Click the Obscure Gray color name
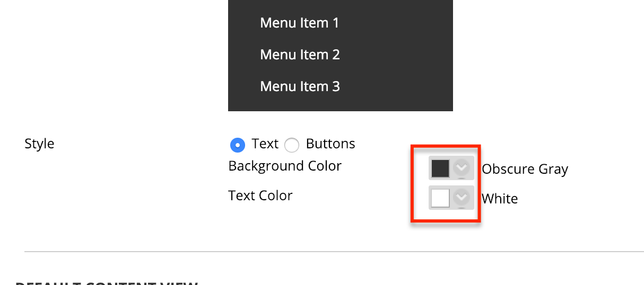The image size is (644, 285). point(525,170)
